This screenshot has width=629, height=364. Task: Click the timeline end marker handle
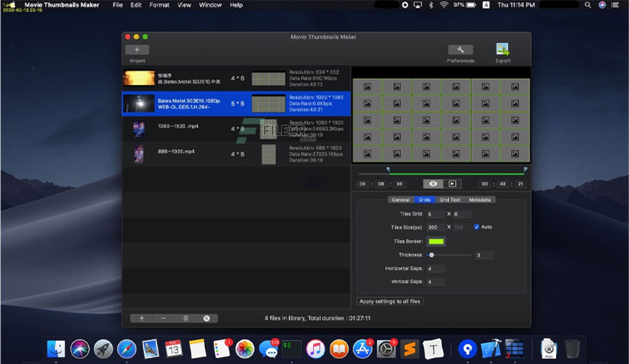pos(525,170)
